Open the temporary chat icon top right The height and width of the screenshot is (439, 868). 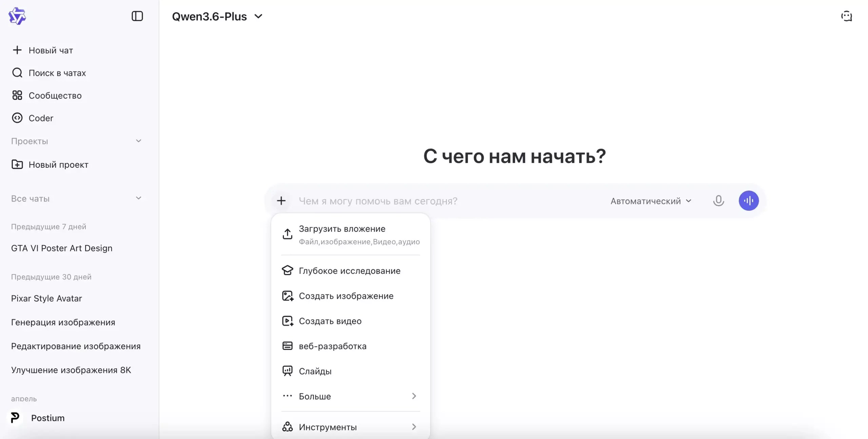(847, 16)
